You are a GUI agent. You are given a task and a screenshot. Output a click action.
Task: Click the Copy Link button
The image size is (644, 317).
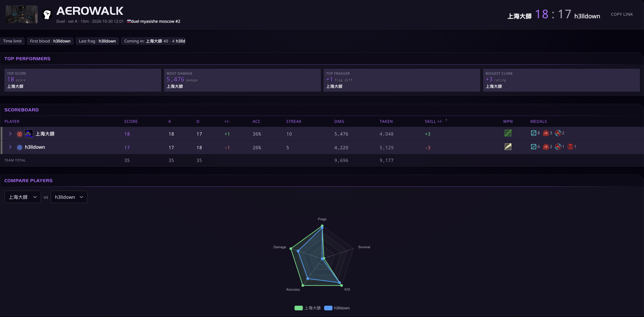622,14
